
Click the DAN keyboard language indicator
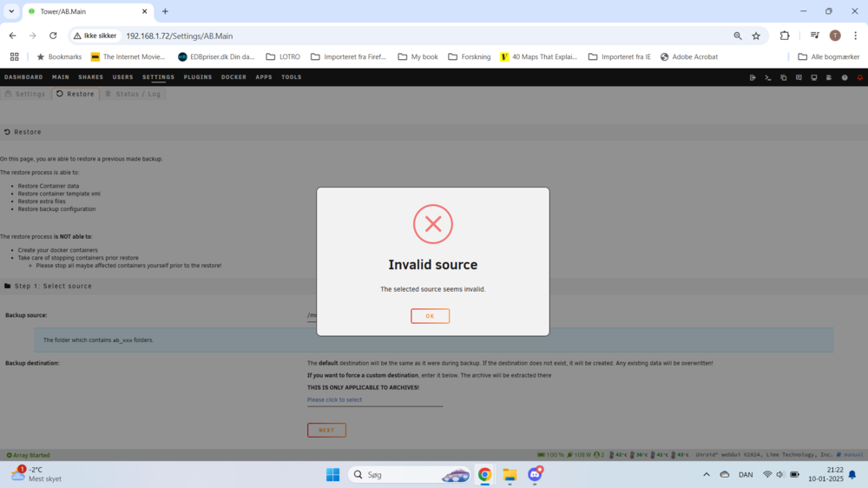[746, 475]
